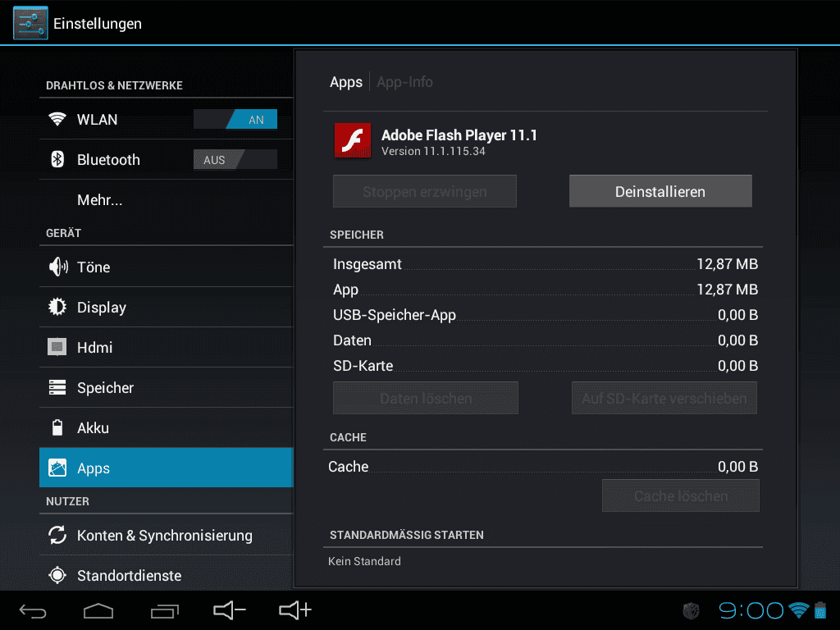The width and height of the screenshot is (840, 630).
Task: Open Speicher storage settings
Action: [x=166, y=387]
